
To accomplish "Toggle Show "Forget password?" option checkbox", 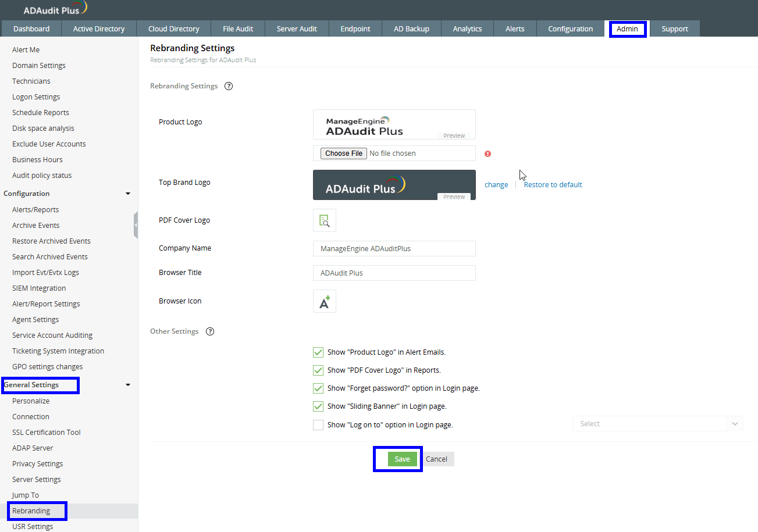I will click(x=318, y=388).
